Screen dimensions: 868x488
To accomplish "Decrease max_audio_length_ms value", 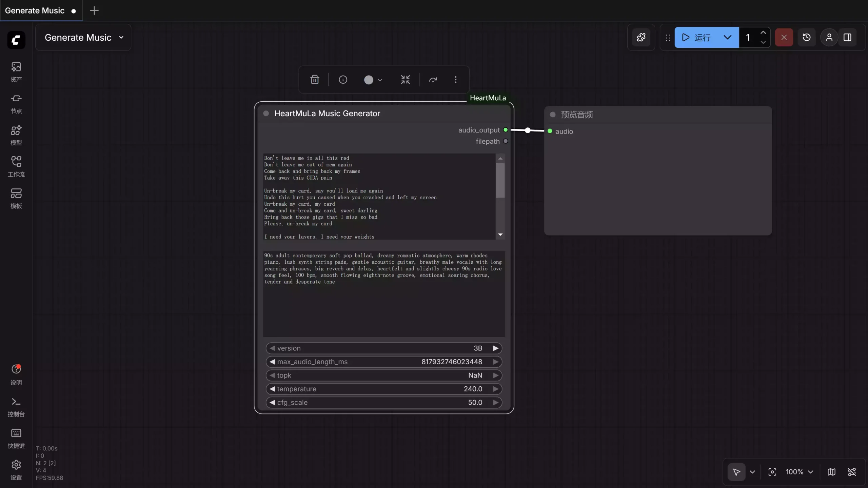I will click(x=272, y=362).
